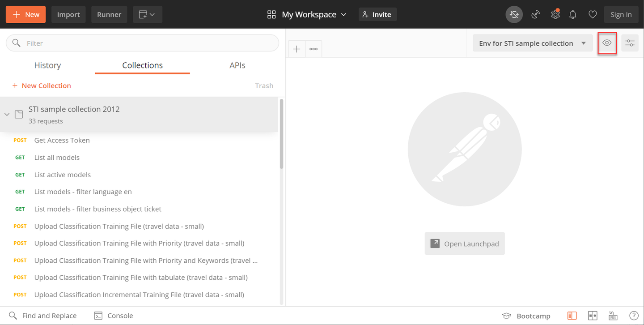Toggle the sidebar visibility icon

tap(572, 316)
